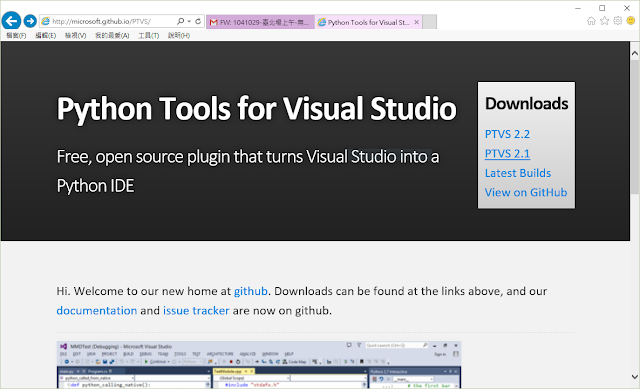The height and width of the screenshot is (389, 640).
Task: Open the 檢視(V) menu
Action: pyautogui.click(x=75, y=36)
